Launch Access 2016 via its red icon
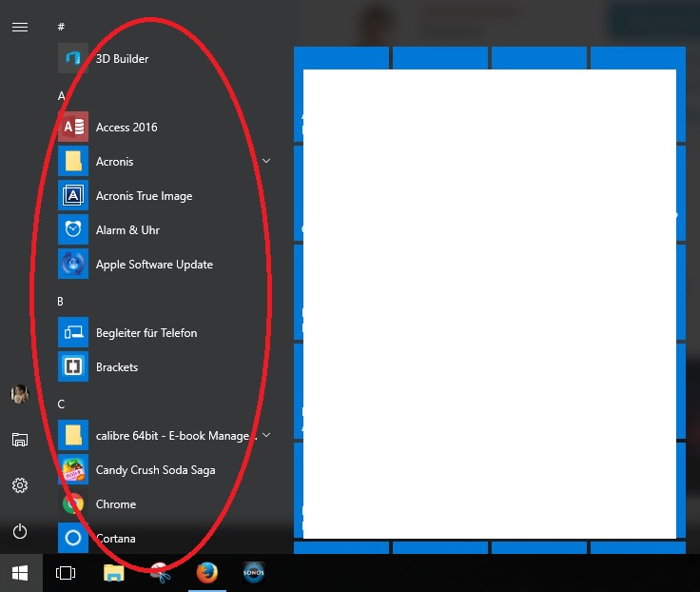 click(x=73, y=127)
